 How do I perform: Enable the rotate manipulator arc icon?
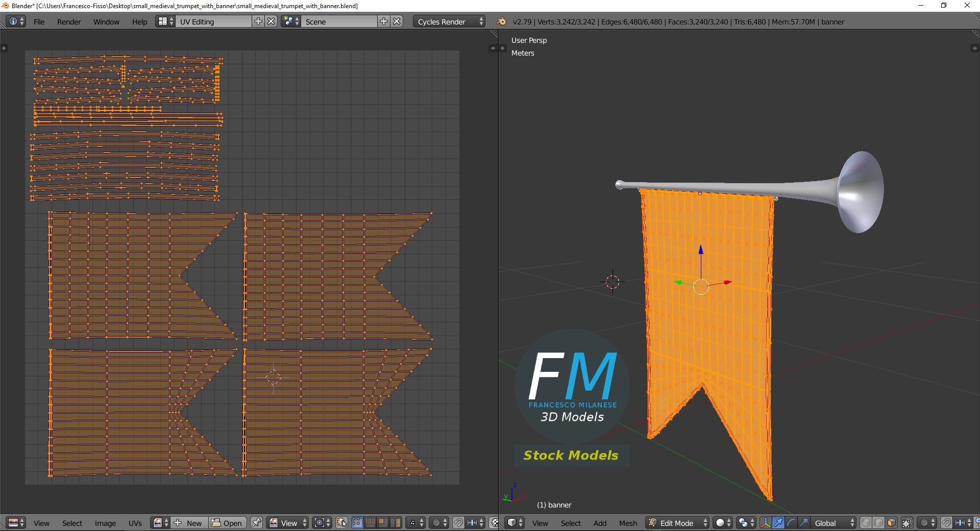[791, 523]
